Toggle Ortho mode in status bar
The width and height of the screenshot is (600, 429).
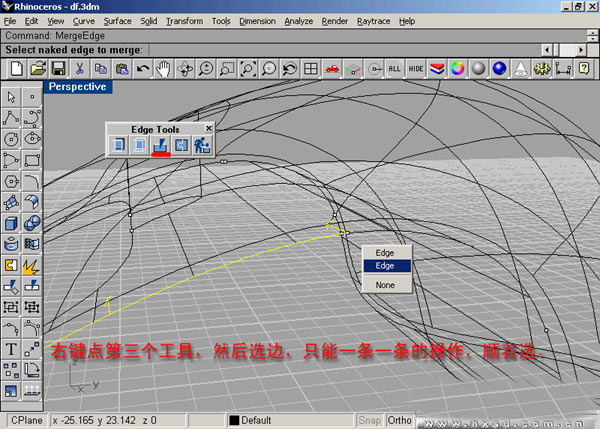(x=400, y=420)
